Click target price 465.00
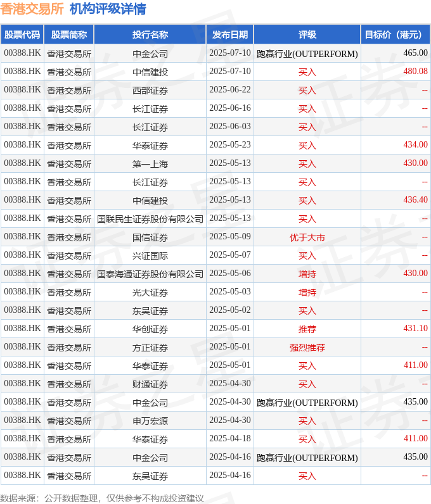The width and height of the screenshot is (431, 504). tap(416, 53)
